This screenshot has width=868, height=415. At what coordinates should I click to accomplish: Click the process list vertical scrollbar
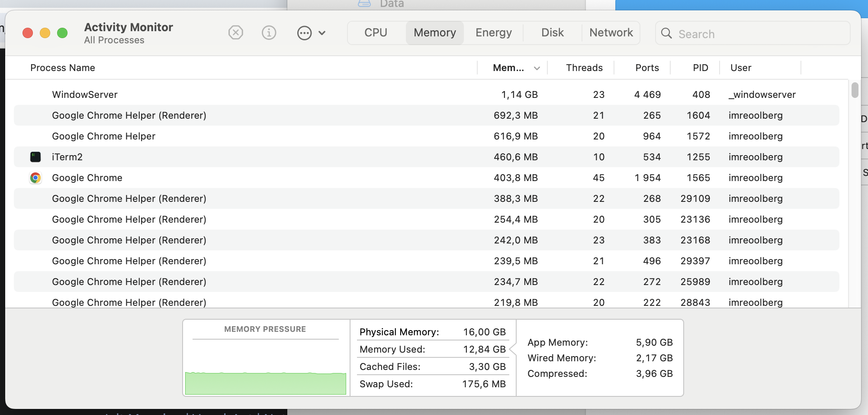pyautogui.click(x=855, y=193)
